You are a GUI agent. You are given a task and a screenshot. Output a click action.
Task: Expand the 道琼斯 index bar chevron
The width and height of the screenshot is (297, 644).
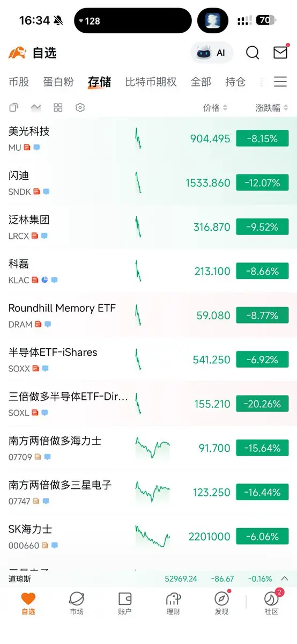(285, 579)
